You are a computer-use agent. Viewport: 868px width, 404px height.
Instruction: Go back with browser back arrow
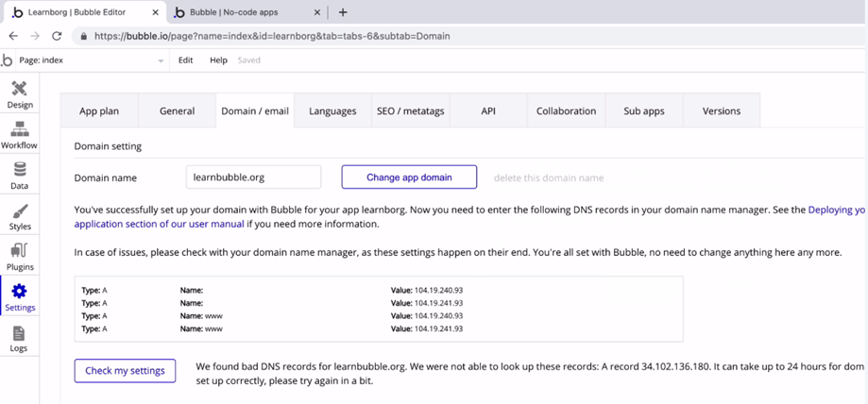pos(13,36)
